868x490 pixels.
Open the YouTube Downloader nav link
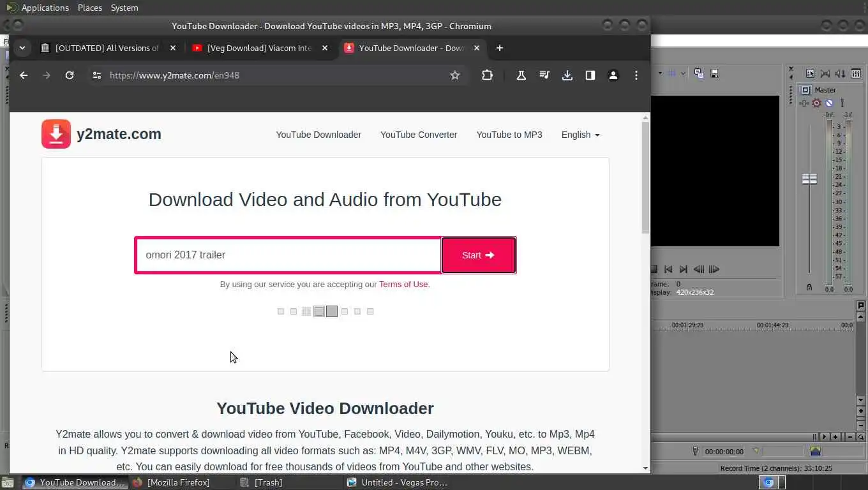click(318, 135)
